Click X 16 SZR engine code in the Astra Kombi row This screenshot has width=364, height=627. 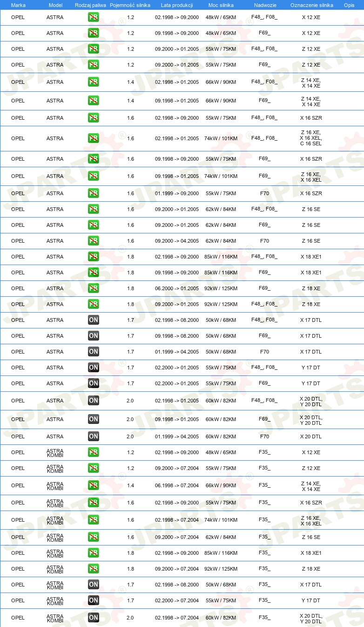coord(311,503)
